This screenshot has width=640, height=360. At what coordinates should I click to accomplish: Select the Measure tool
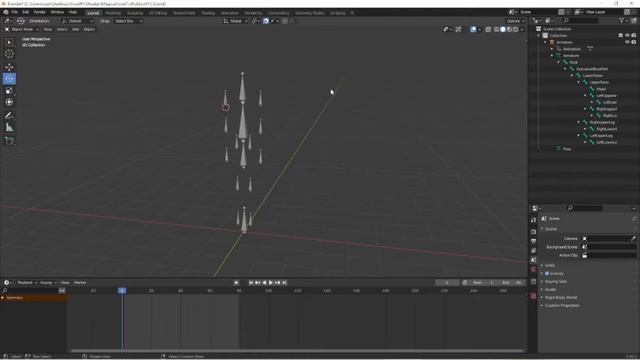(x=9, y=127)
